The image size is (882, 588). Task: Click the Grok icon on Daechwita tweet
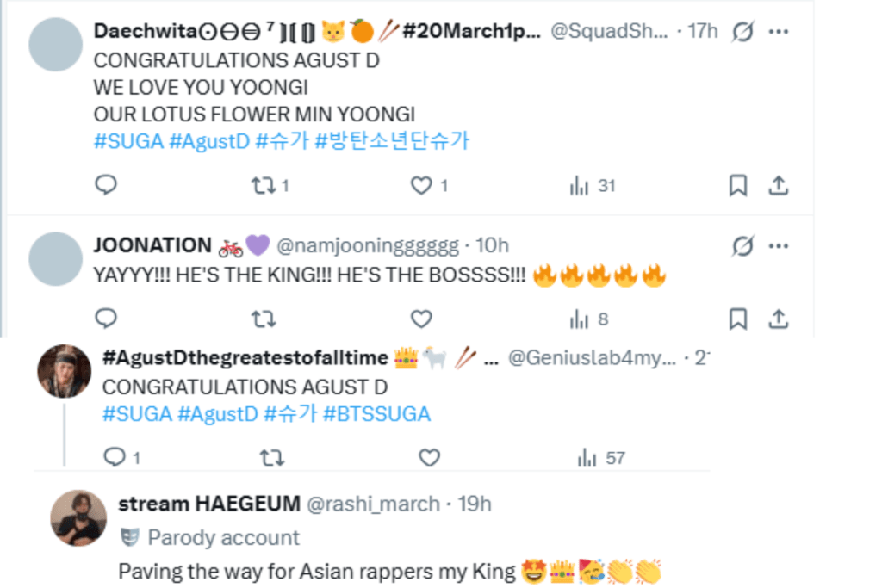[742, 32]
